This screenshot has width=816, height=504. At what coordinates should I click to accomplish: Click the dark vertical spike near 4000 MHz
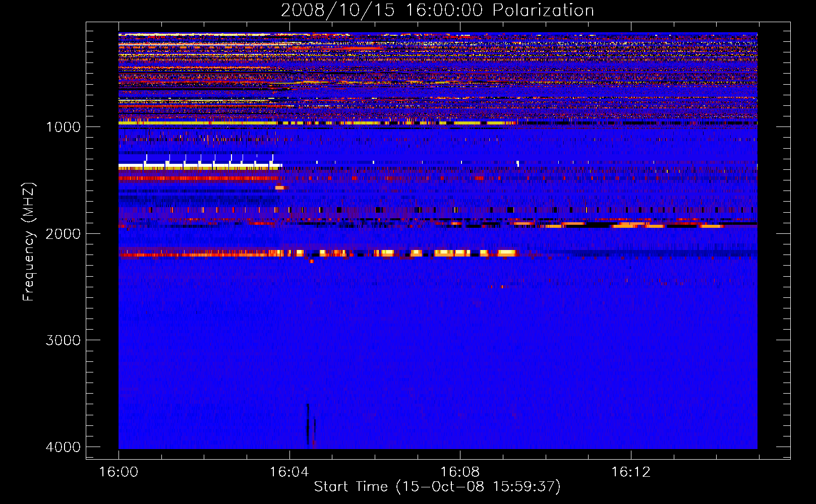(308, 424)
